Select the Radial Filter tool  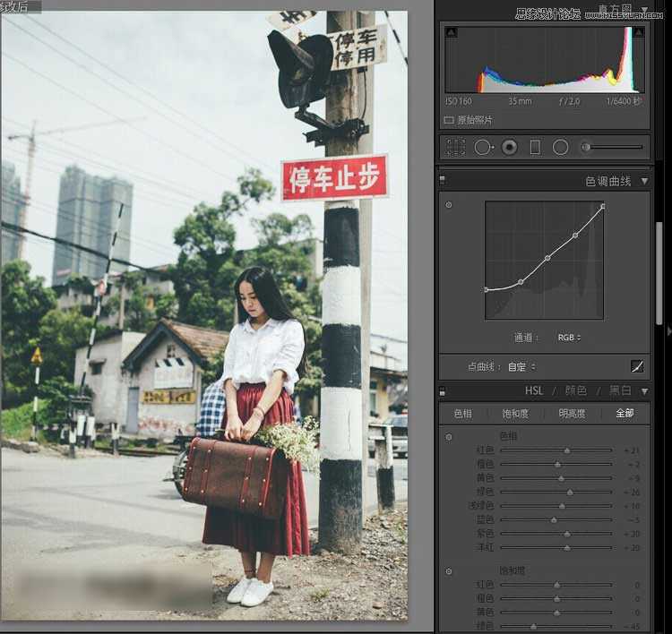560,148
